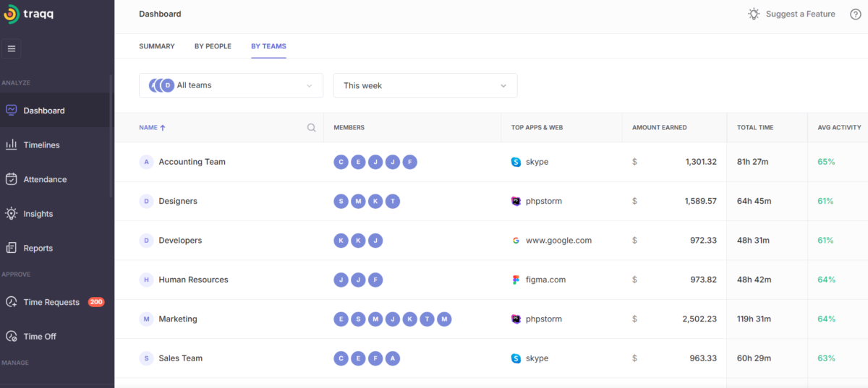The width and height of the screenshot is (868, 388).
Task: Switch to the By People tab
Action: coord(213,46)
